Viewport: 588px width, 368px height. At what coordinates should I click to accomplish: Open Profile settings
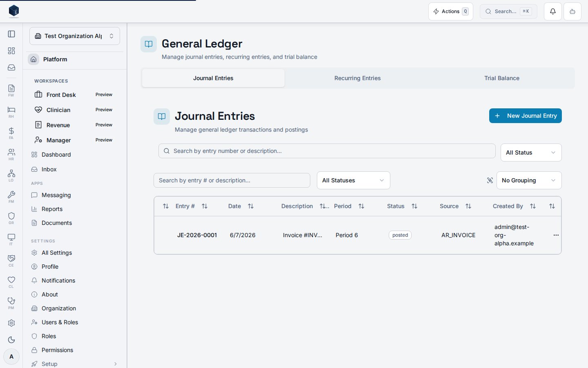(x=75, y=267)
